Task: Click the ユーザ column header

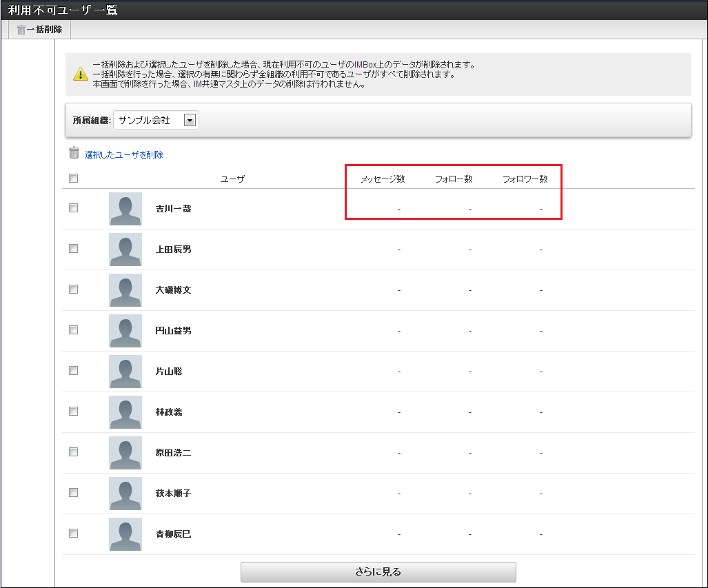Action: point(232,179)
